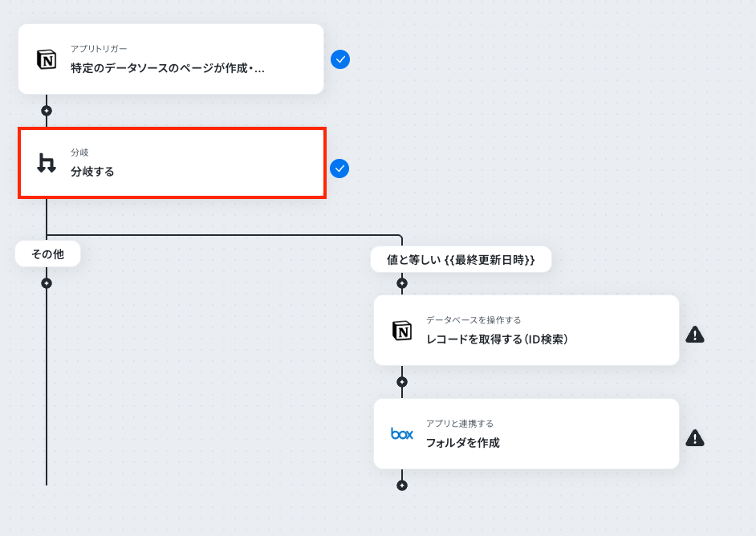The height and width of the screenshot is (536, 756).
Task: Click the box logo in フォルダを作成 card
Action: pyautogui.click(x=401, y=434)
